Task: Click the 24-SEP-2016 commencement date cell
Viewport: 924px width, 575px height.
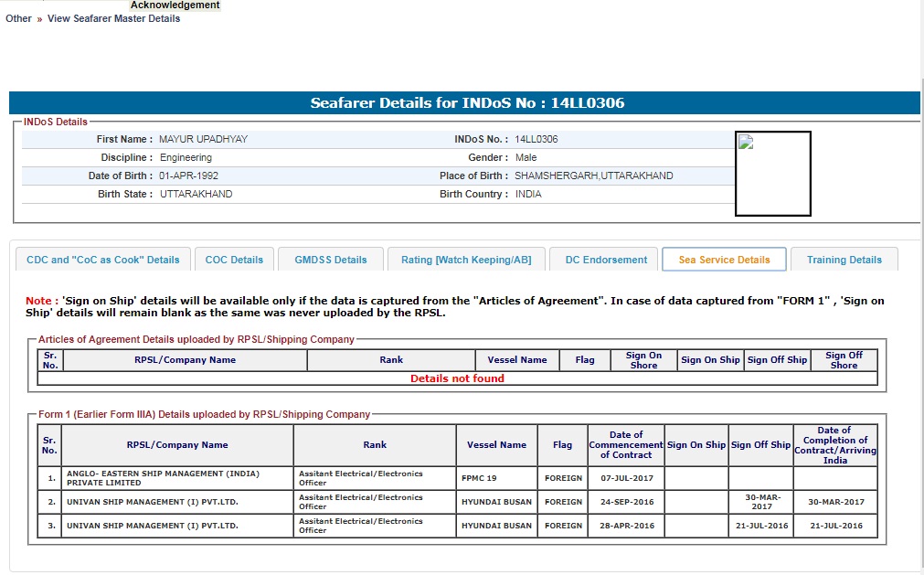Action: 625,502
